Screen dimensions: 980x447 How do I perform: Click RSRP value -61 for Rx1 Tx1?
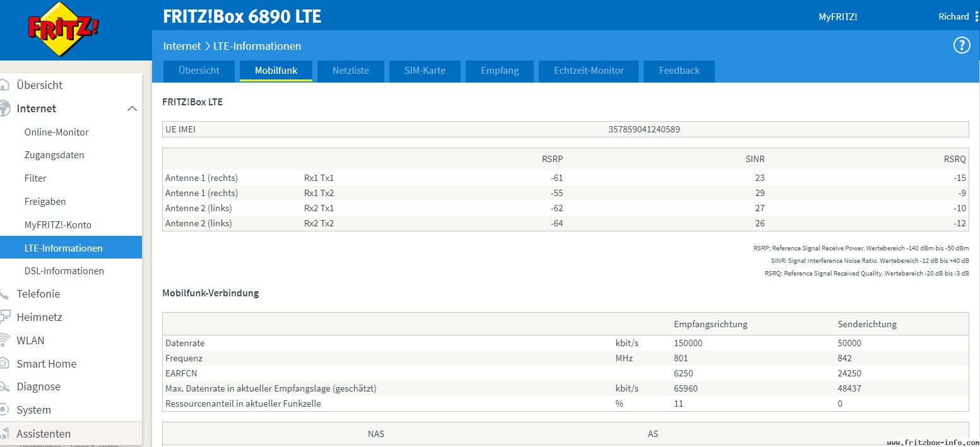(556, 178)
